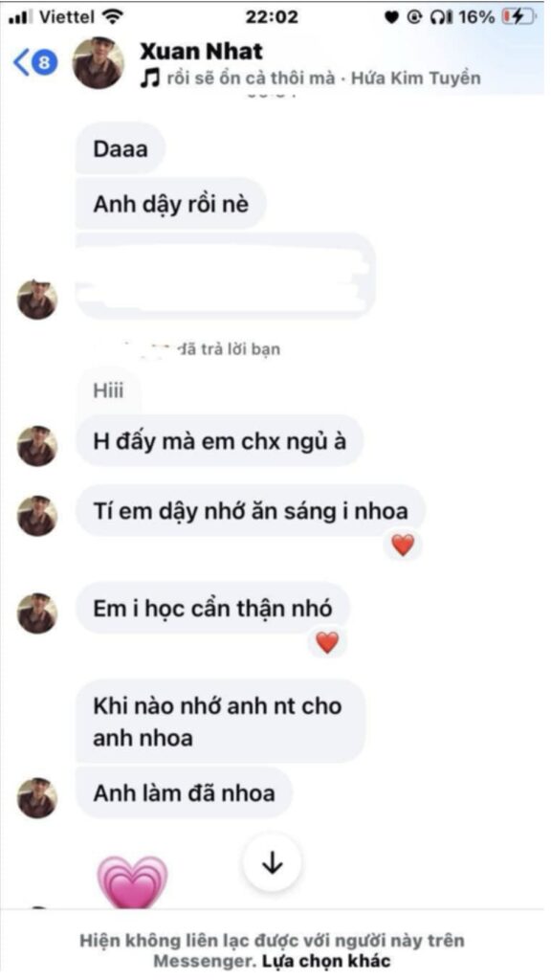The image size is (551, 980).
Task: Tap the avatar beside 'Em i học cẩn thận nhó'
Action: pyautogui.click(x=37, y=613)
